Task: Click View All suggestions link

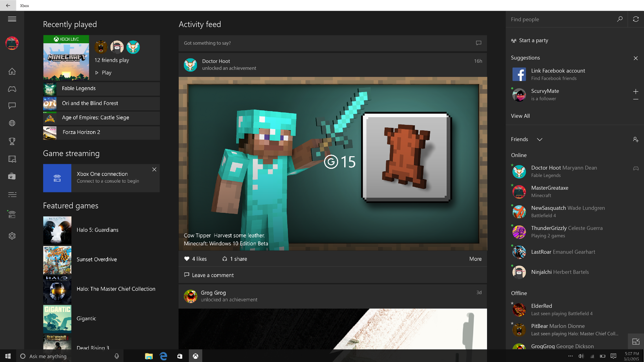Action: tap(520, 116)
